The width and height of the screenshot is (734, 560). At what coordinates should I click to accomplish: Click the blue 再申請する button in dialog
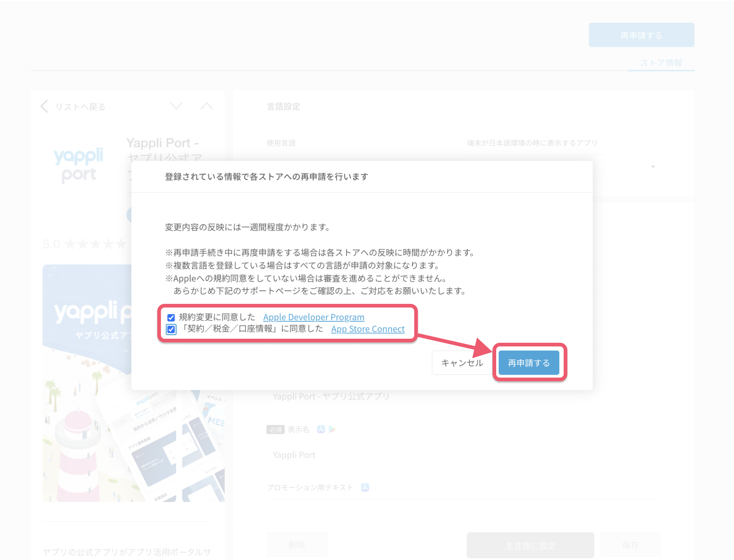click(x=529, y=363)
